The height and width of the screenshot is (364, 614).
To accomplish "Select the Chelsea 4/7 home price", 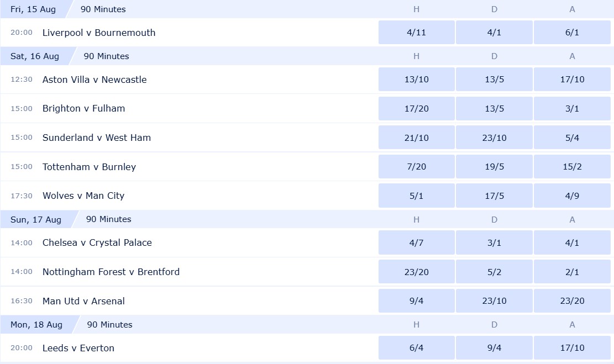I will click(x=416, y=242).
